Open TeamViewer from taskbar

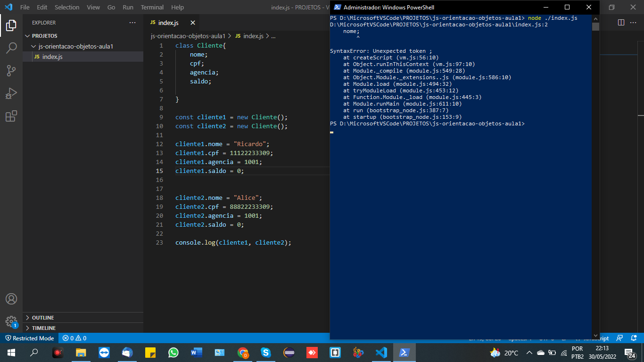(104, 353)
